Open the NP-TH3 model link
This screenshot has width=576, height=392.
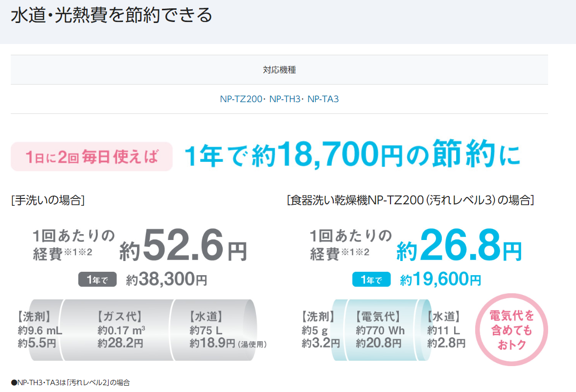pyautogui.click(x=285, y=99)
